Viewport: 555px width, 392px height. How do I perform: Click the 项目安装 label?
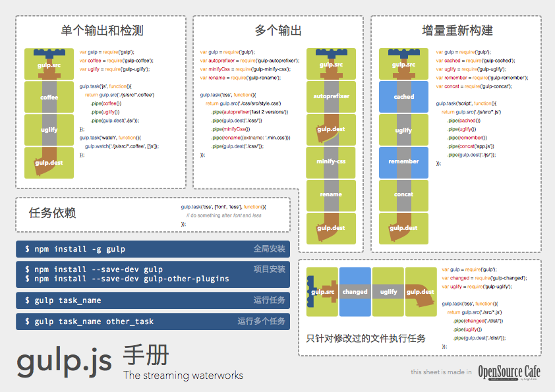(x=270, y=269)
